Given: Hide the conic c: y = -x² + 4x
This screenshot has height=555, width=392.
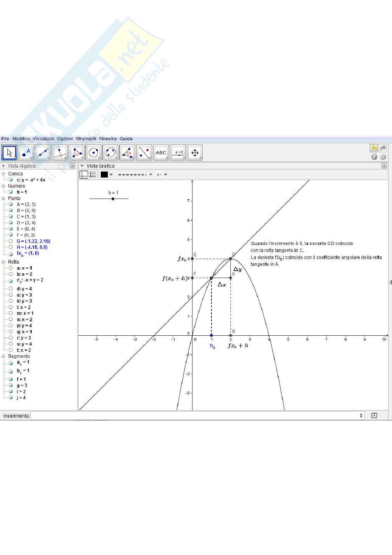Looking at the screenshot, I should coord(11,180).
